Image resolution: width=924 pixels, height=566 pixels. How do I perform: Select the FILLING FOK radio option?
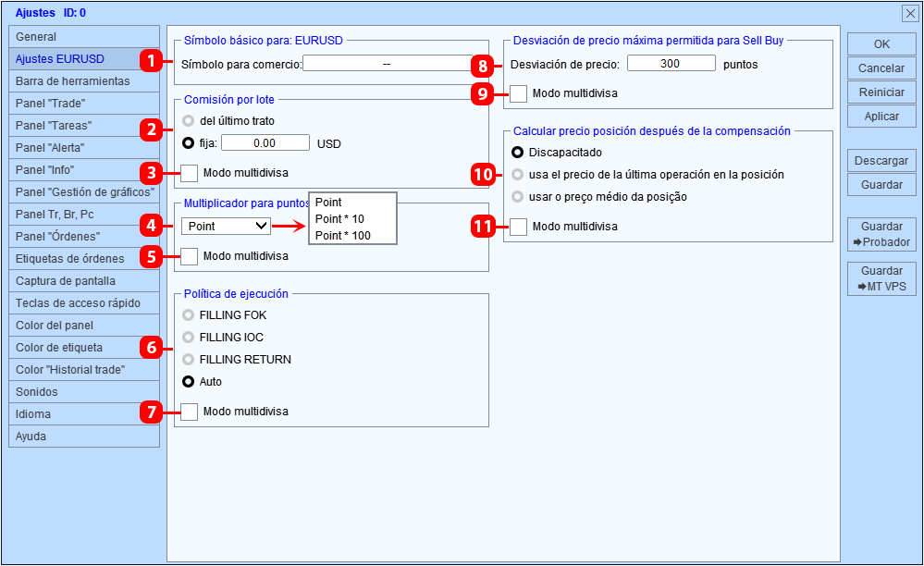[x=188, y=315]
